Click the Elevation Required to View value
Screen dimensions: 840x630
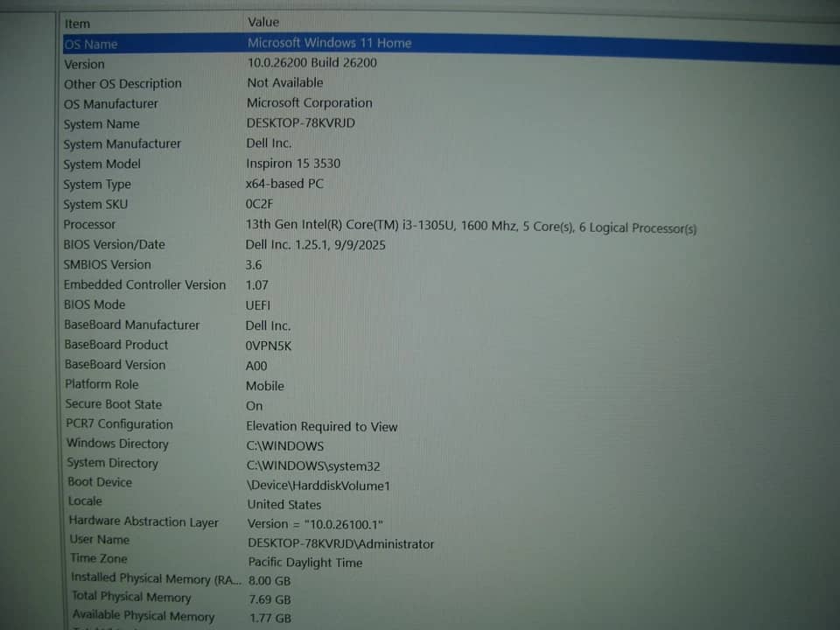coord(321,426)
